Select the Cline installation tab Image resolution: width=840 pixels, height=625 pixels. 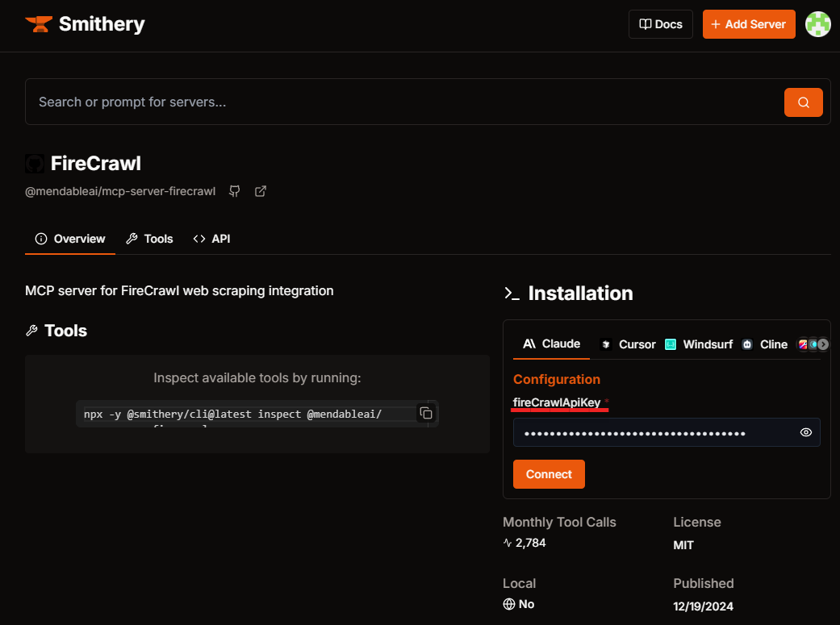764,344
